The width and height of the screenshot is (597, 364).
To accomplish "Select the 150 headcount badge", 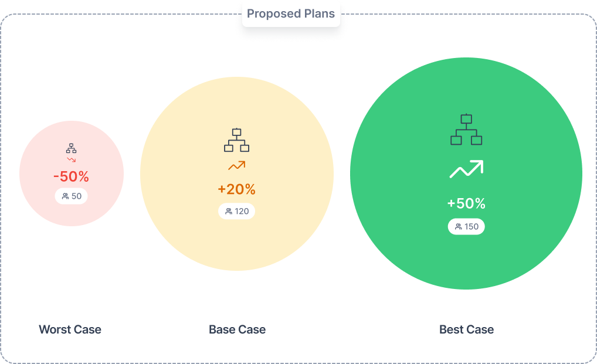I will [466, 227].
